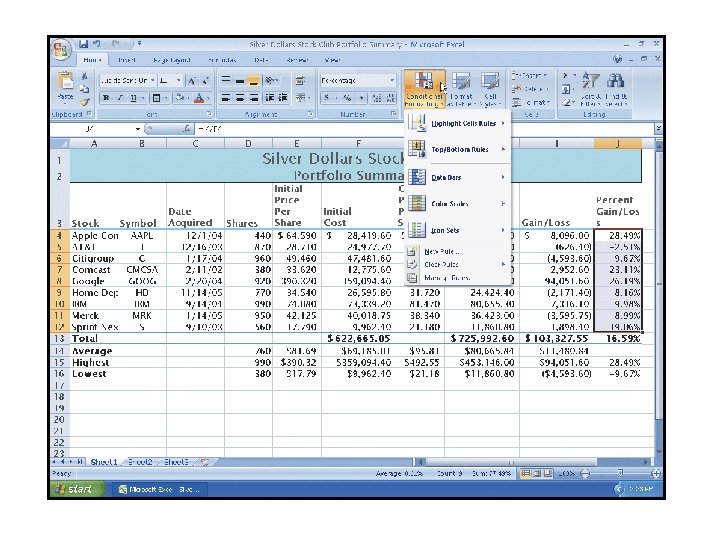Open the Name Box dropdown arrow
Image resolution: width=720 pixels, height=540 pixels.
tap(137, 129)
